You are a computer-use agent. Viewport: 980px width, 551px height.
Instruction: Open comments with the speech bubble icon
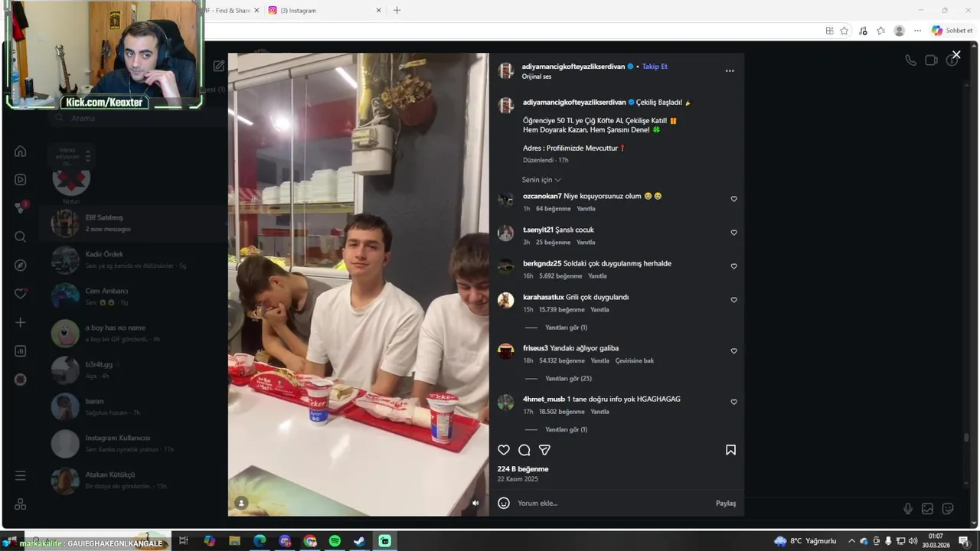524,450
